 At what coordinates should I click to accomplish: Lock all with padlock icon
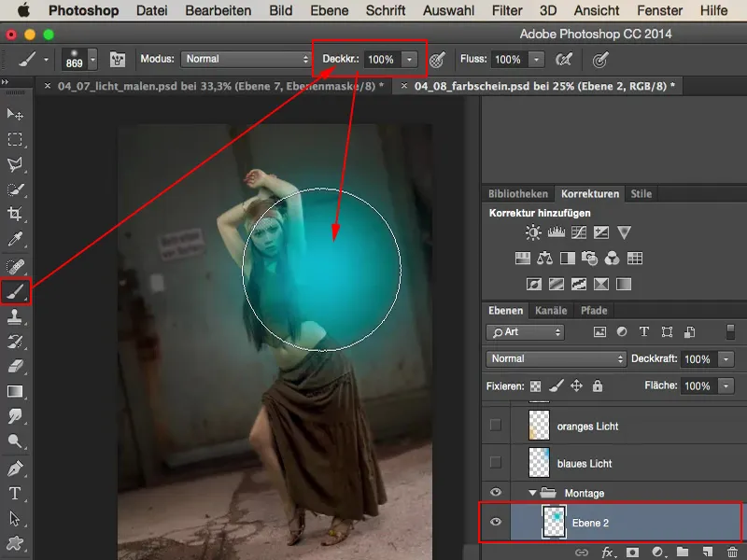coord(598,385)
